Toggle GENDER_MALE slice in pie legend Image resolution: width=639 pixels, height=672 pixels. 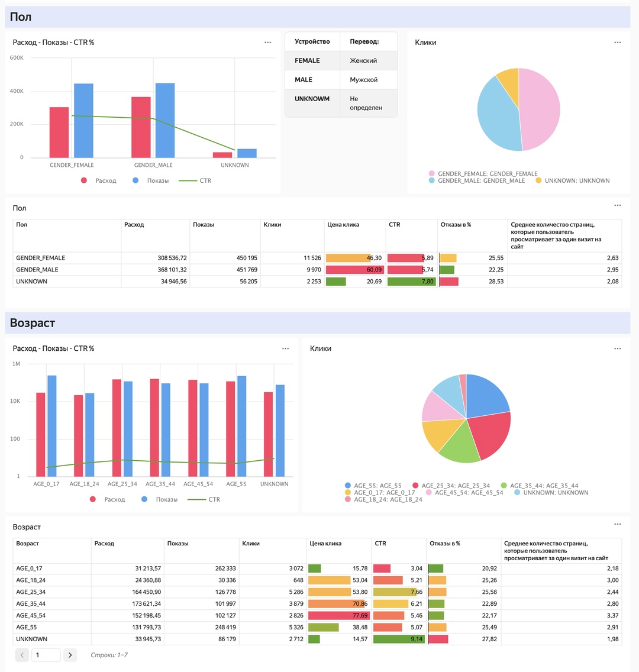476,180
